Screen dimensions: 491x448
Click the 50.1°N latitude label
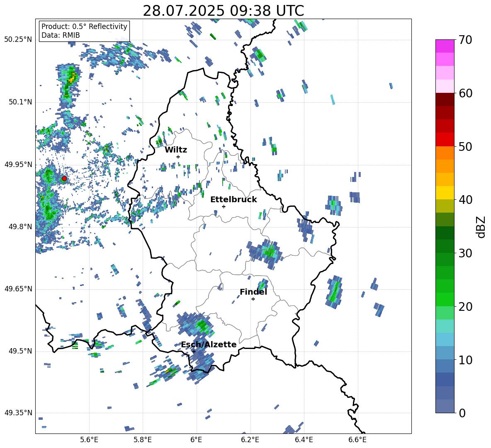click(20, 102)
